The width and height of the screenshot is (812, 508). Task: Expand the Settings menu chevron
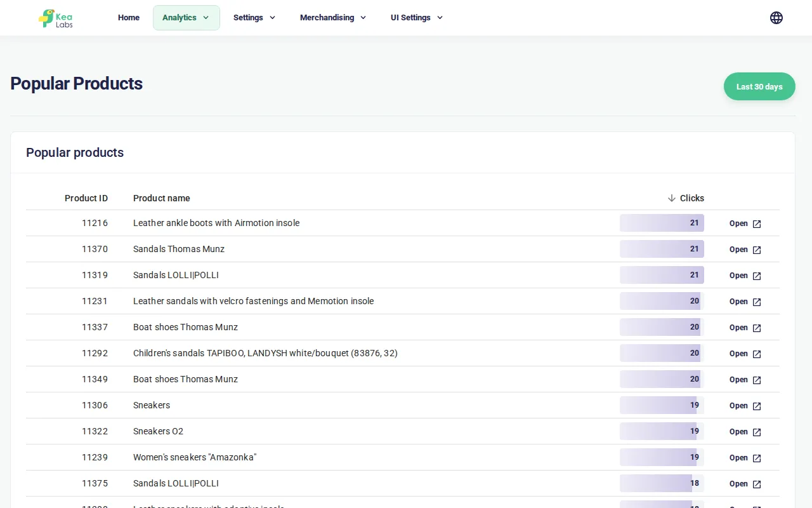tap(272, 18)
